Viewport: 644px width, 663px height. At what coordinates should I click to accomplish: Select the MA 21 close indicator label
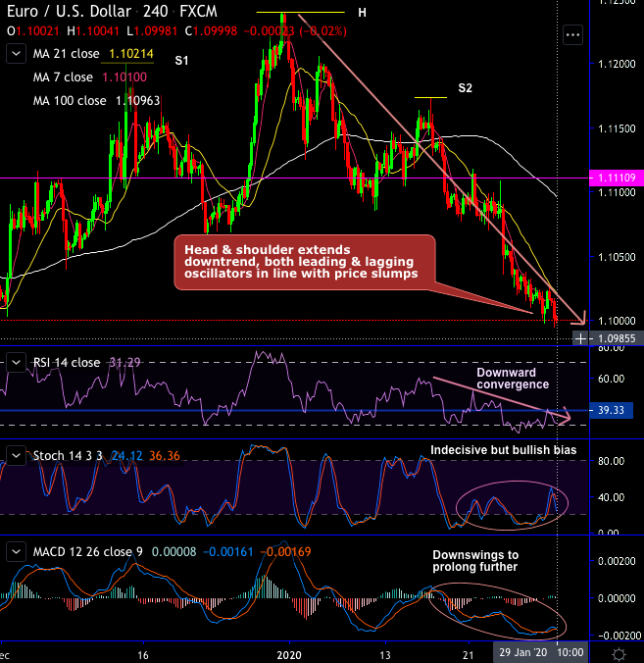pyautogui.click(x=67, y=54)
